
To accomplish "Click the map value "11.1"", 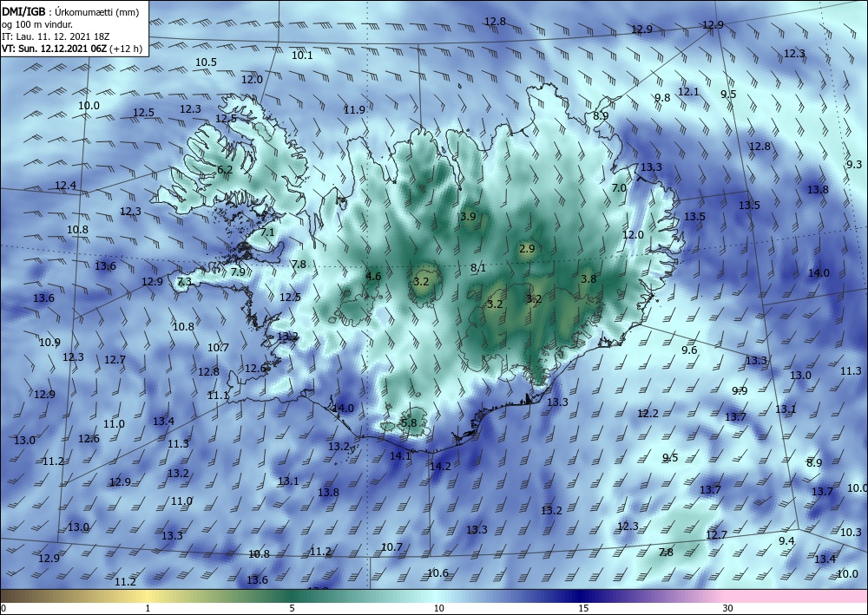I will click(218, 395).
